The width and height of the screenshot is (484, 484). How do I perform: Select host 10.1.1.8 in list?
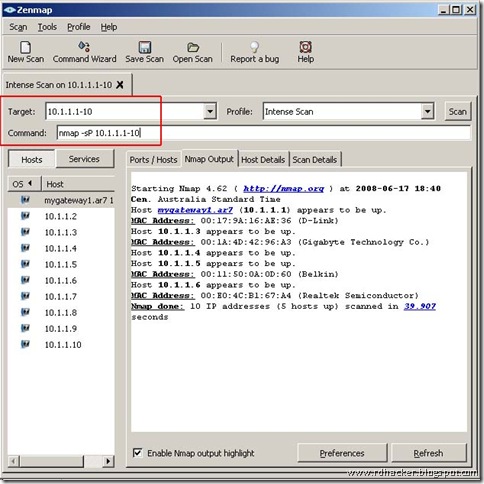click(x=61, y=313)
